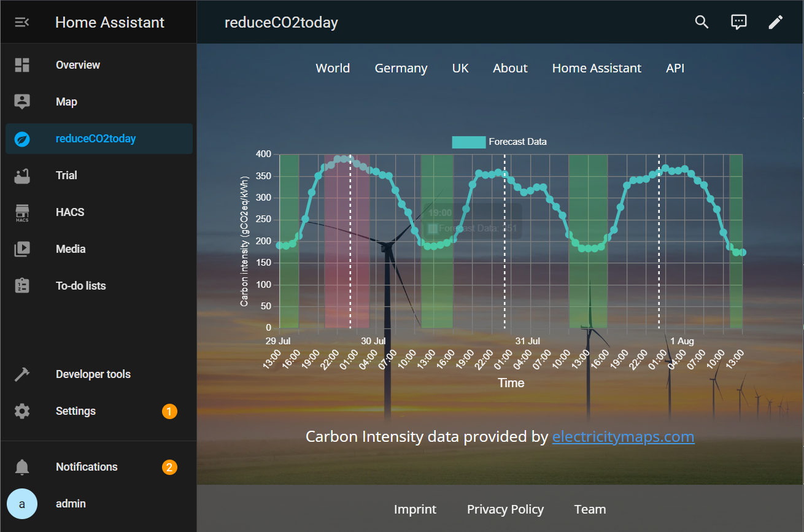Select reduceCO2today in the sidebar
Screen dimensions: 804x532
coord(99,139)
